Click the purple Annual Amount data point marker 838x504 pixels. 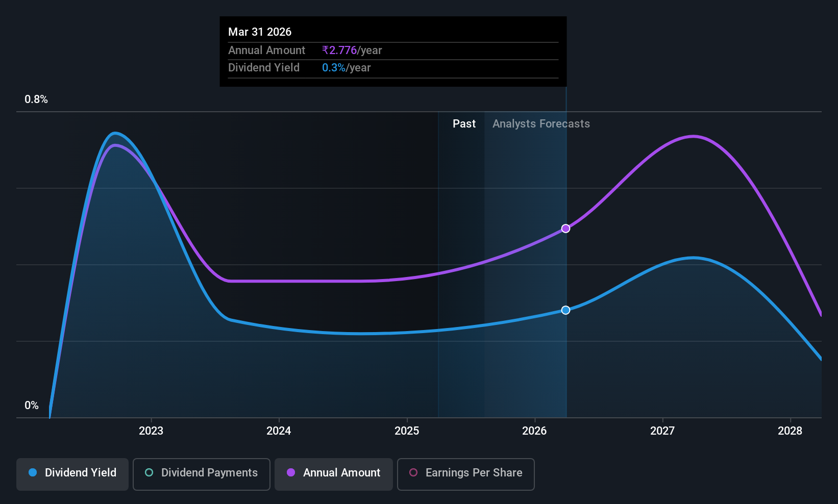tap(565, 229)
